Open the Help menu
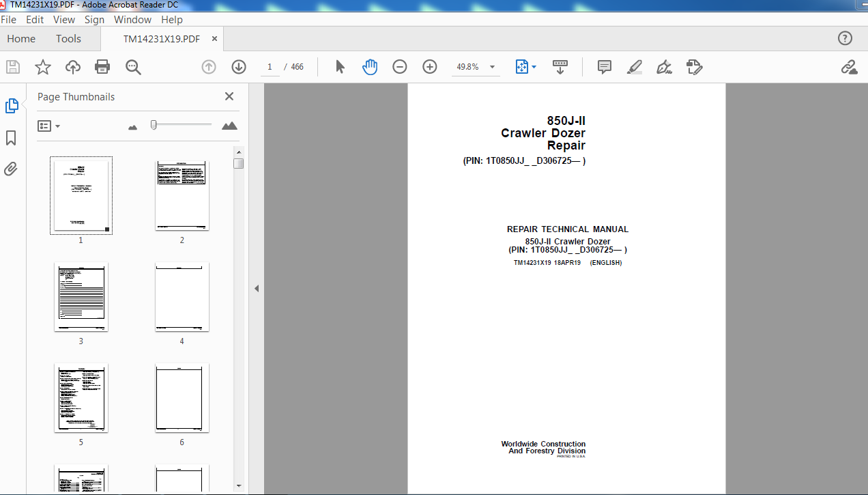868x495 pixels. click(172, 20)
